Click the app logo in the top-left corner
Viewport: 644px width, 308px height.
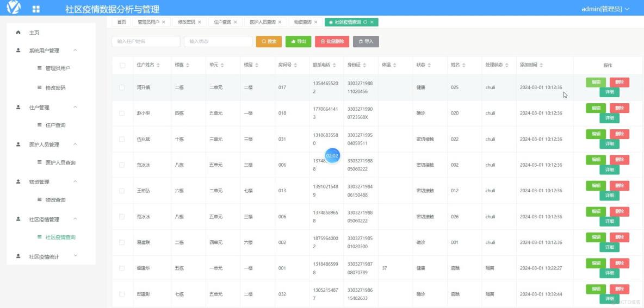14,8
